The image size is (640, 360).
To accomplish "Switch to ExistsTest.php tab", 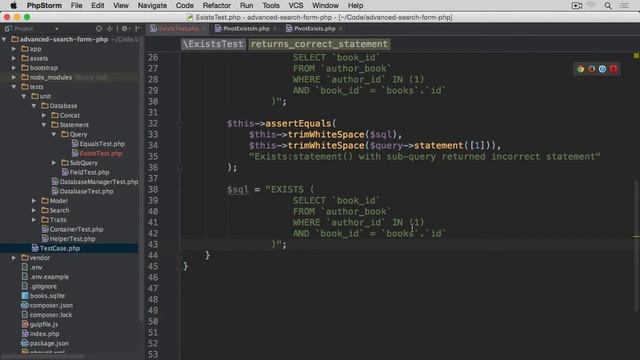I will click(178, 29).
